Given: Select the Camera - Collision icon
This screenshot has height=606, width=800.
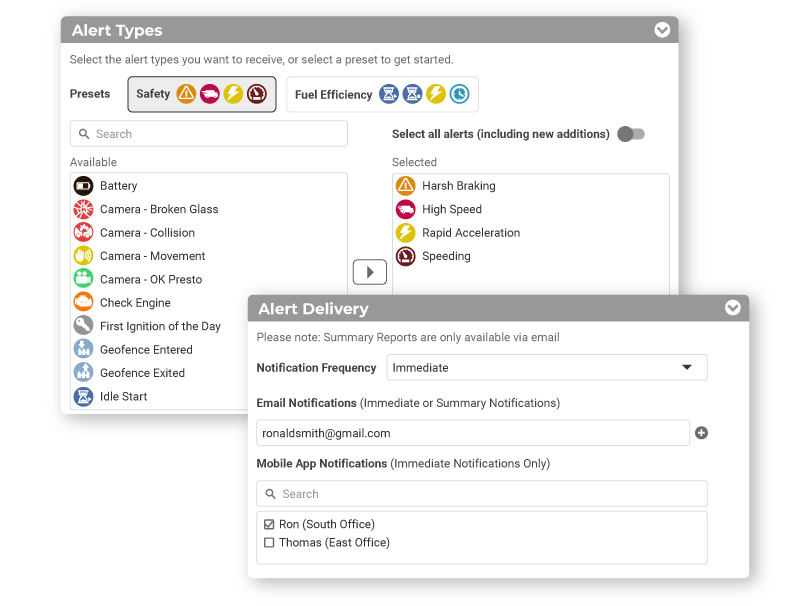Looking at the screenshot, I should 84,232.
